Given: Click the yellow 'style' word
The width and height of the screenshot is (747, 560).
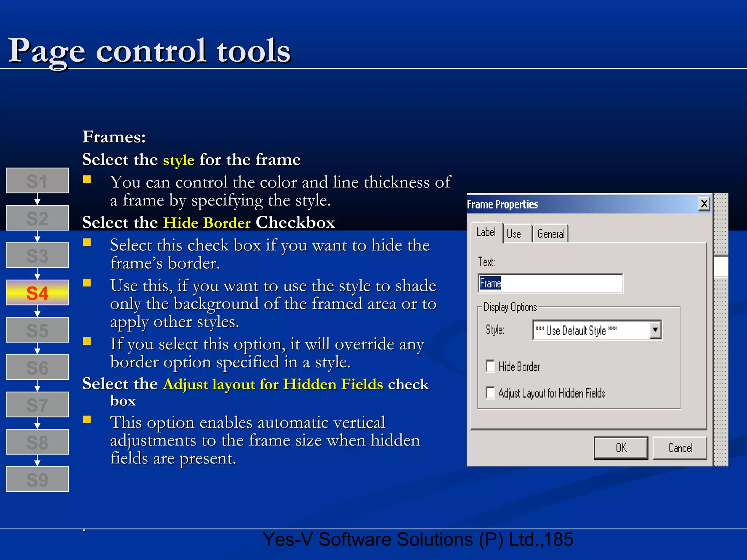Looking at the screenshot, I should (179, 160).
